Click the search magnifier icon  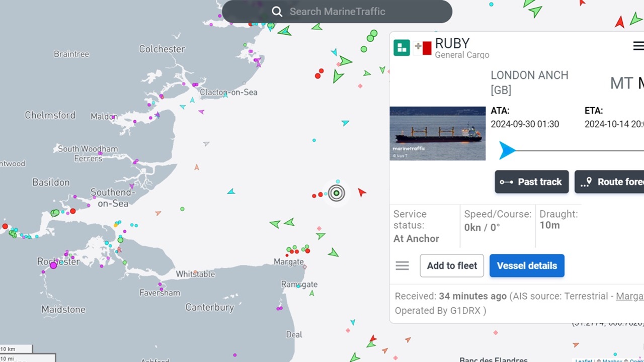click(277, 12)
